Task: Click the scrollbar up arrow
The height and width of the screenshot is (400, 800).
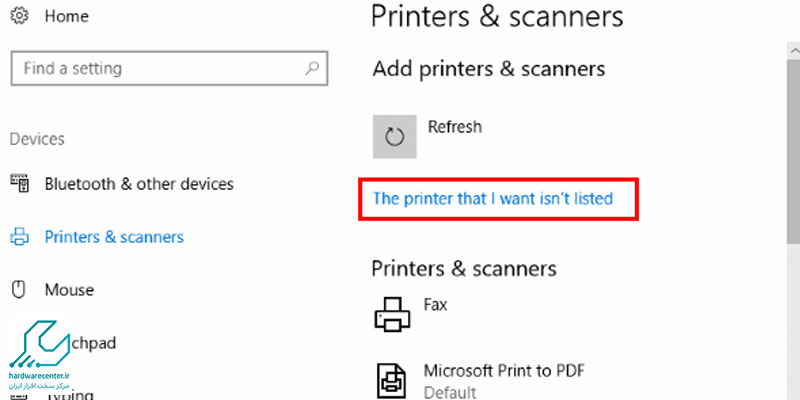Action: [794, 51]
